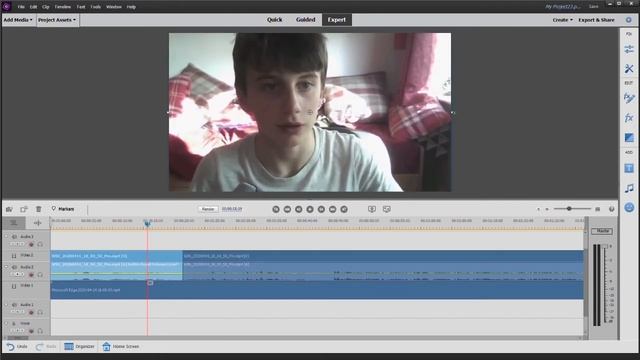
Task: Open the Adjust panel icon
Action: pos(629,49)
